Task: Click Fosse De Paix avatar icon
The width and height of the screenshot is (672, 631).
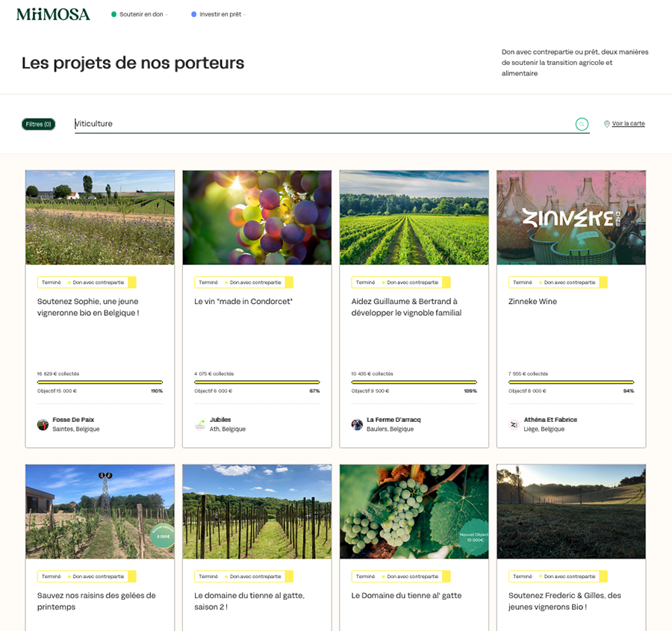Action: point(43,424)
